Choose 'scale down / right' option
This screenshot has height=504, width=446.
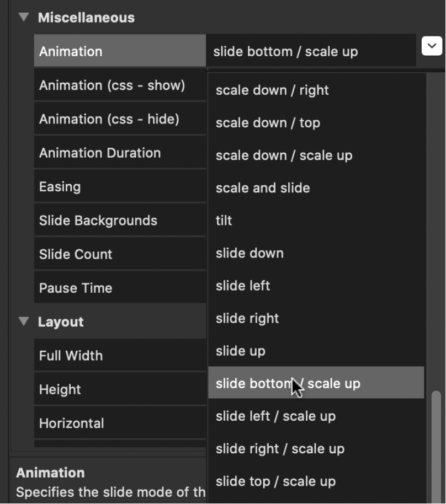point(316,90)
